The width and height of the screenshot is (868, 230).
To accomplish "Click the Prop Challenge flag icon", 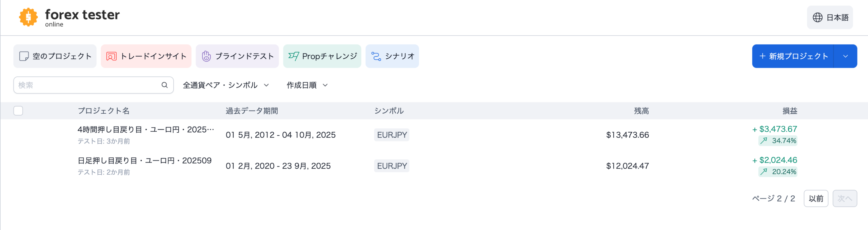I will (293, 56).
